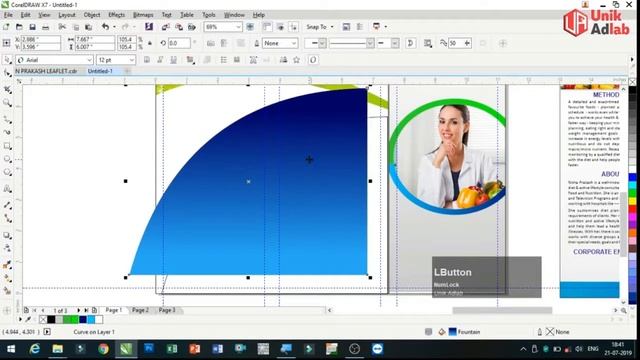Expand the Undo history dropdown arrow

pyautogui.click(x=114, y=27)
